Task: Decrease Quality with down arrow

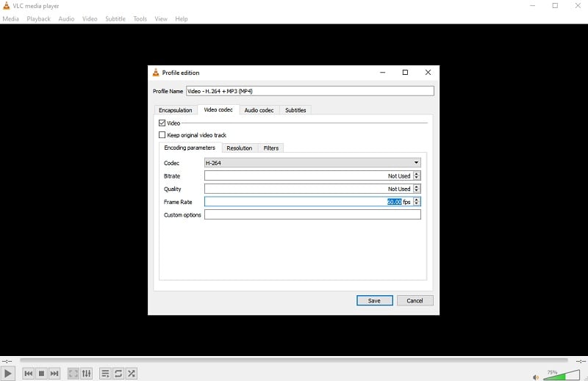Action: [x=417, y=191]
